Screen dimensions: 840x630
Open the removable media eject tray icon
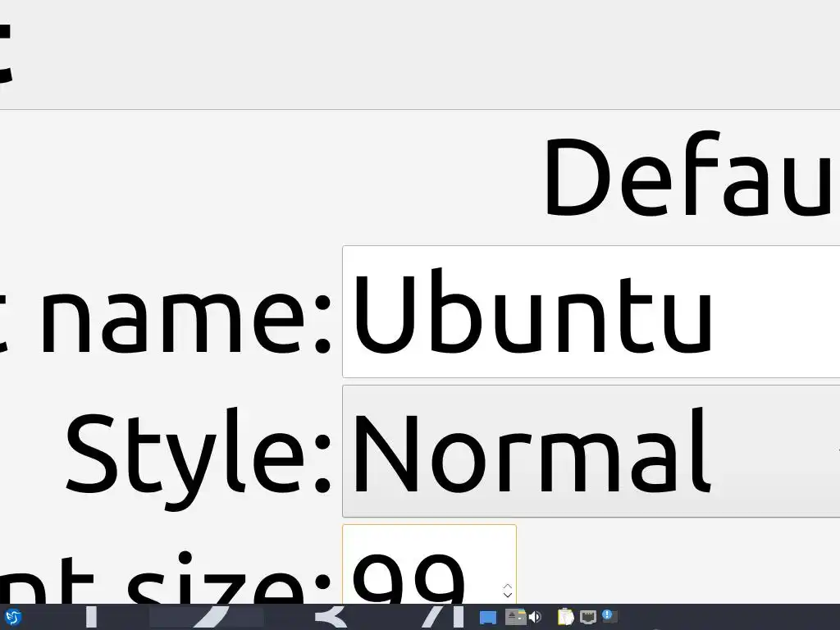click(515, 617)
